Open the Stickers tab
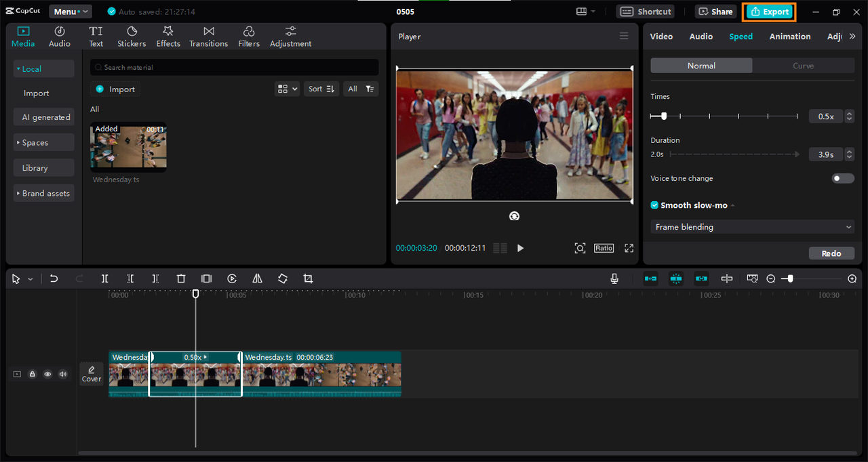The image size is (868, 462). pos(132,37)
